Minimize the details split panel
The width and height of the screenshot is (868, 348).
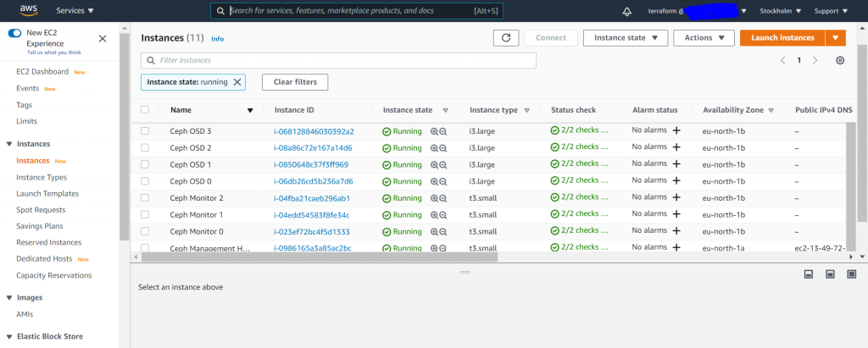tap(808, 274)
